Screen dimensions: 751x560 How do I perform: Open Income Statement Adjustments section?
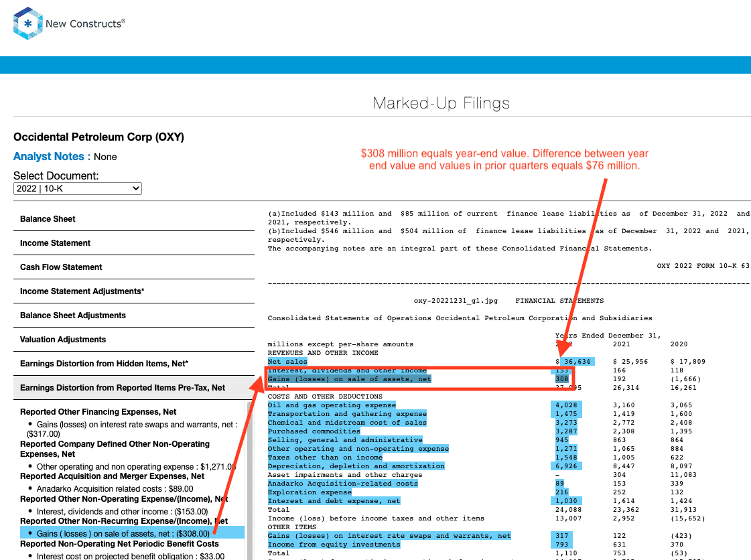coord(134,291)
